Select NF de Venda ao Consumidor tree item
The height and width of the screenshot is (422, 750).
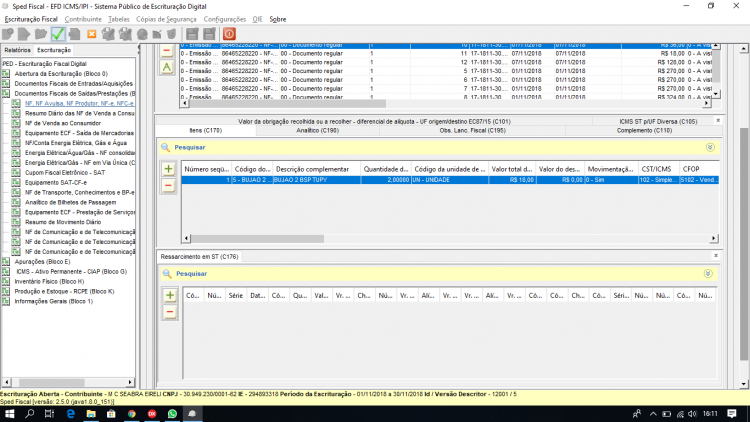point(63,123)
